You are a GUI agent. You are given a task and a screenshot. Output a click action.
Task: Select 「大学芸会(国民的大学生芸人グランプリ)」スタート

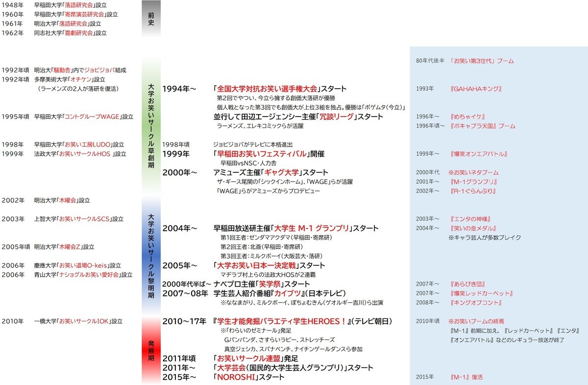click(x=293, y=368)
